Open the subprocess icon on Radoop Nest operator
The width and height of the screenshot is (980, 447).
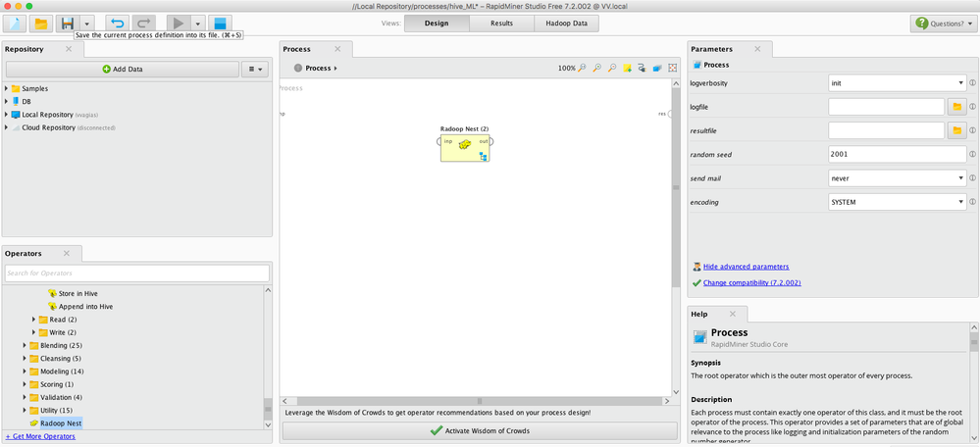click(x=483, y=156)
